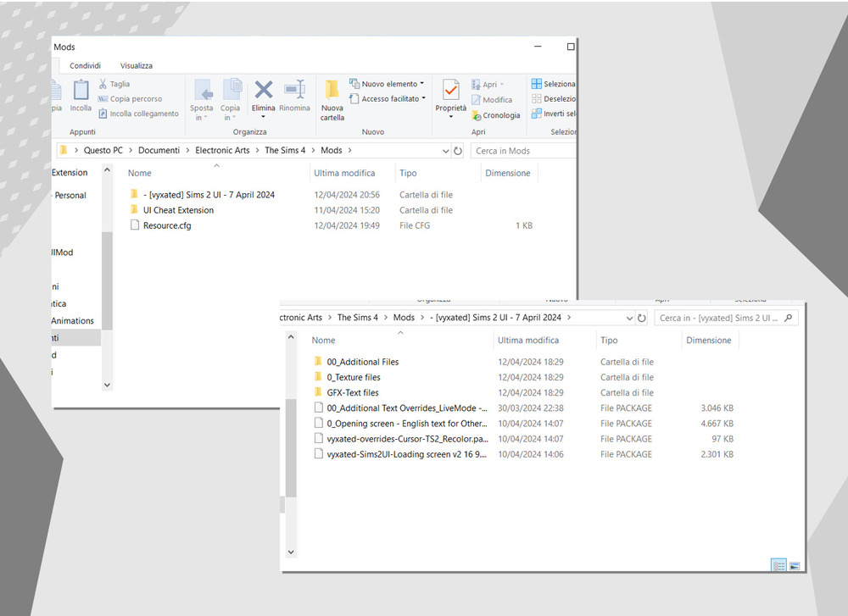Click Seleziona tutto in the ribbon
848x616 pixels.
pos(553,84)
